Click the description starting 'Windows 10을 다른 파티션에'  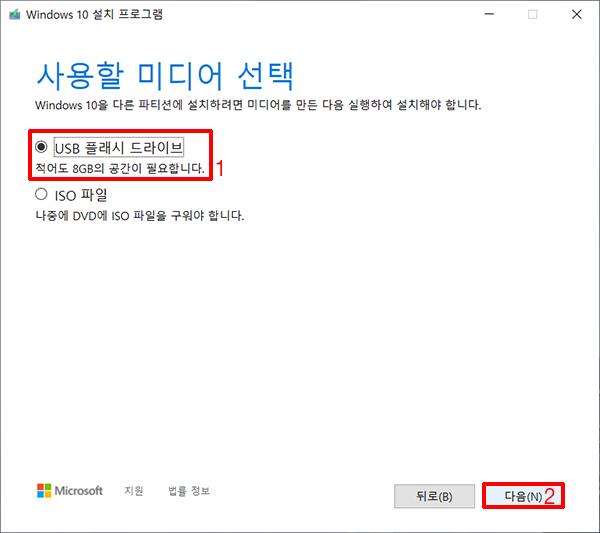coord(258,105)
